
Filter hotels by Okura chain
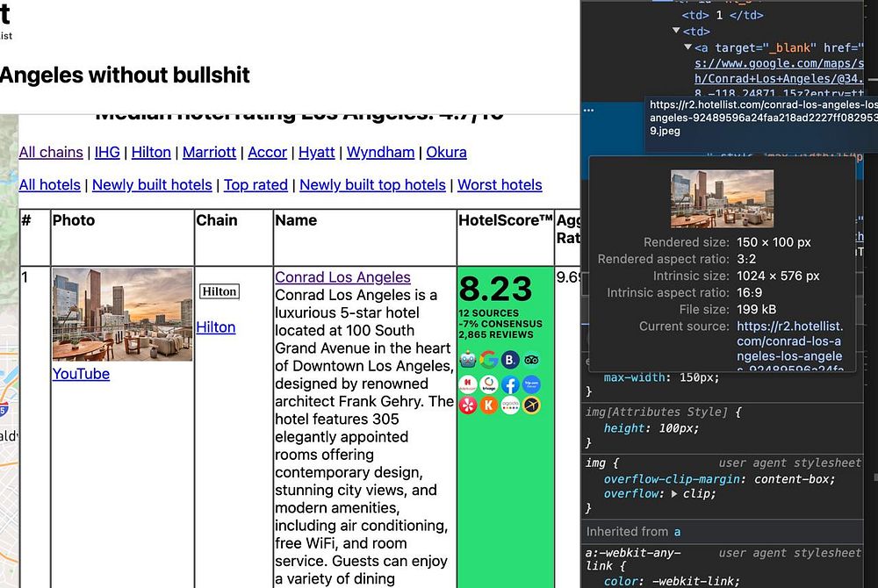click(x=446, y=152)
